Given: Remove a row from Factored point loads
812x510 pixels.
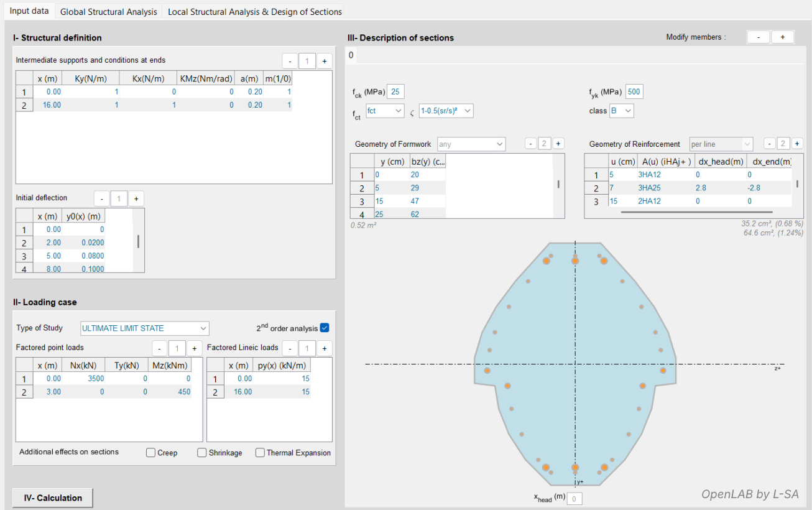Looking at the screenshot, I should click(160, 348).
